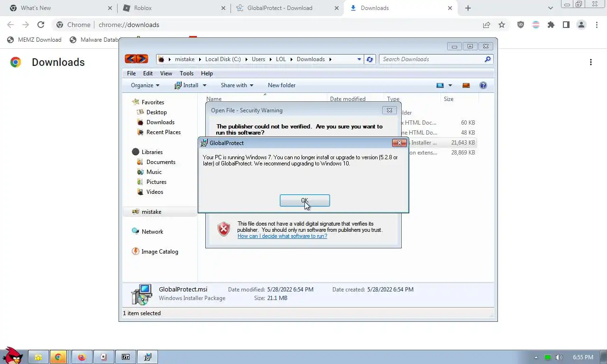Toggle Chrome side panel
Image resolution: width=607 pixels, height=364 pixels.
click(566, 25)
